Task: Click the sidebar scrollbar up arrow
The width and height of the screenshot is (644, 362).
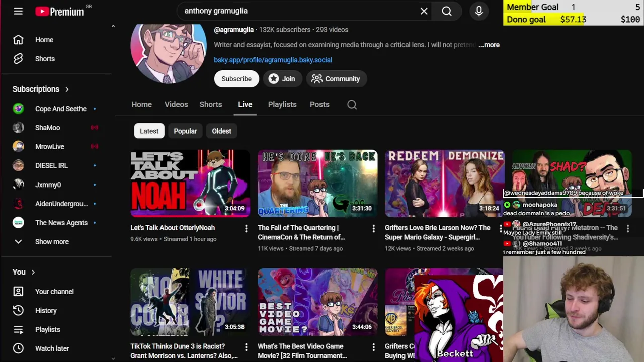Action: tap(113, 26)
